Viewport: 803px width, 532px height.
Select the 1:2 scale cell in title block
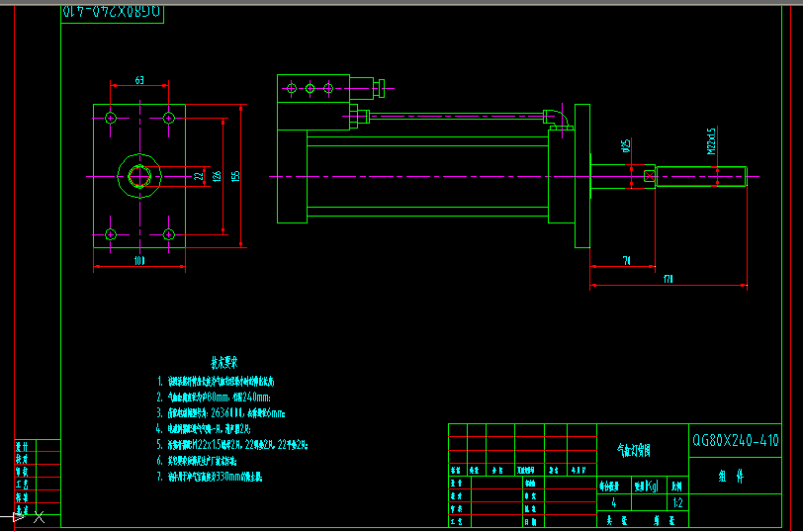[x=676, y=503]
